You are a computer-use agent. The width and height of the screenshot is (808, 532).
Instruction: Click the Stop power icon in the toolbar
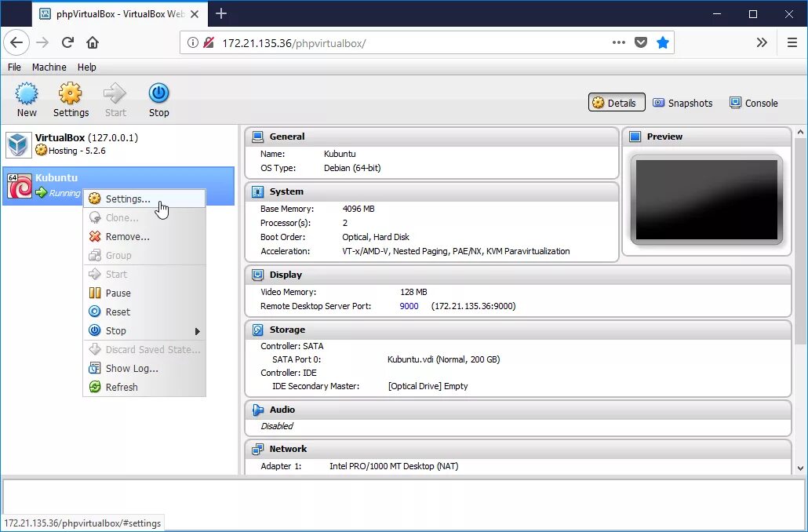click(158, 93)
